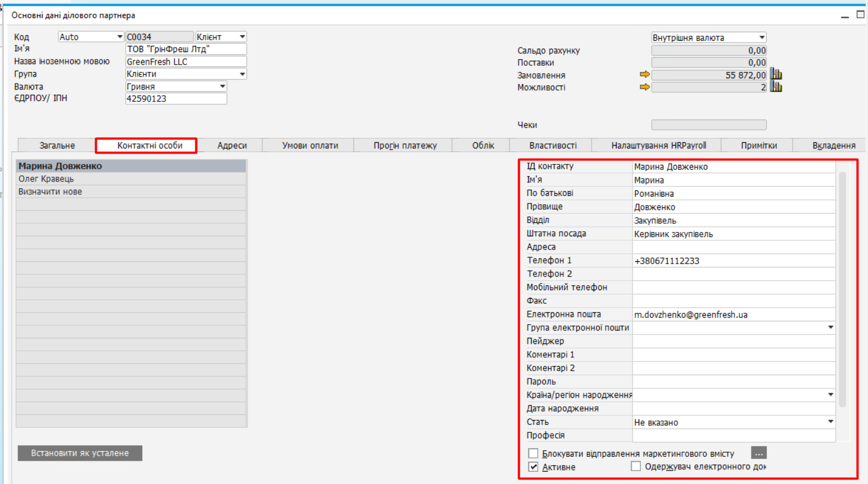This screenshot has height=484, width=868.
Task: Open the Валюта dropdown showing Гривня
Action: (x=223, y=87)
